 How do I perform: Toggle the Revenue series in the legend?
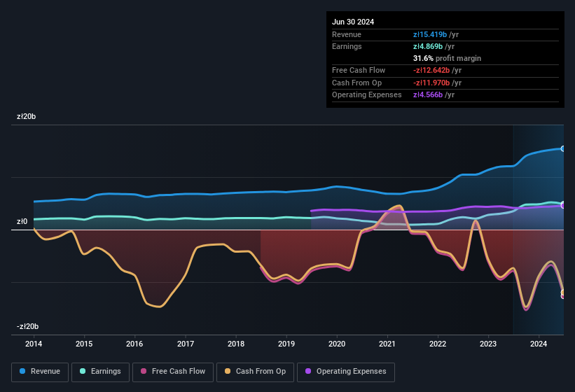pyautogui.click(x=40, y=372)
